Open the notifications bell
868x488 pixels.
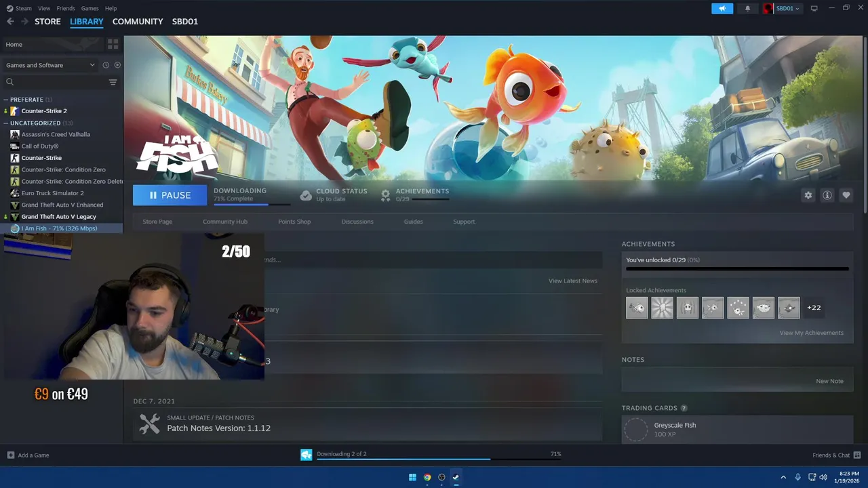(748, 8)
